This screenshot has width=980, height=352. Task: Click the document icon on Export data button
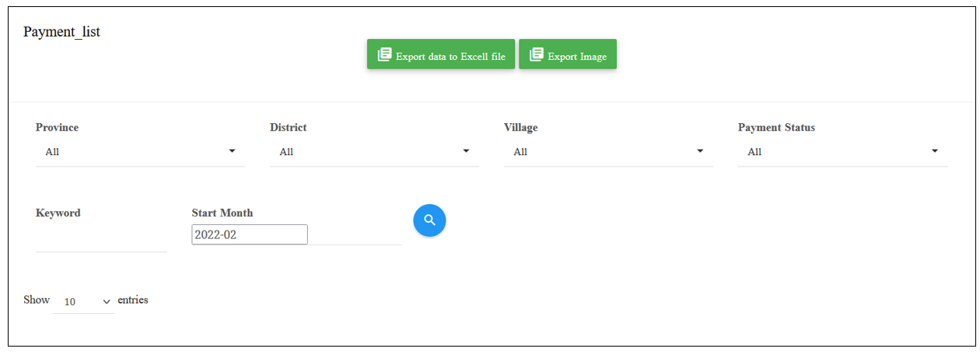click(384, 55)
